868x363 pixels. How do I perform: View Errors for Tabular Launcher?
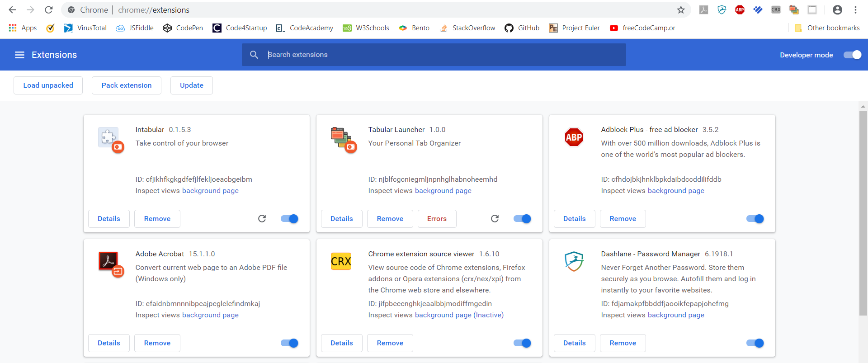point(437,219)
